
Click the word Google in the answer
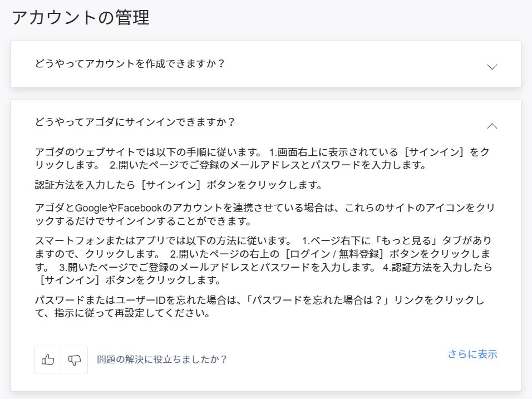point(91,208)
